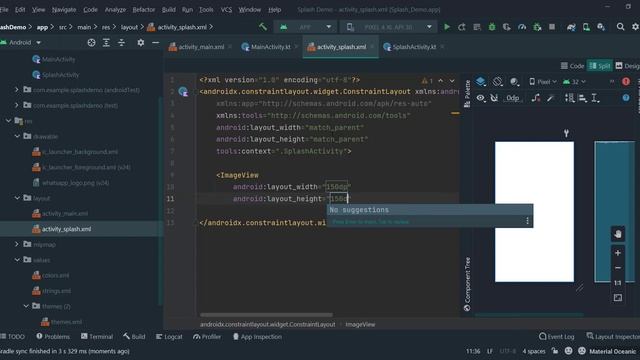The height and width of the screenshot is (360, 640).
Task: Open the VCS menu
Action: point(226,9)
